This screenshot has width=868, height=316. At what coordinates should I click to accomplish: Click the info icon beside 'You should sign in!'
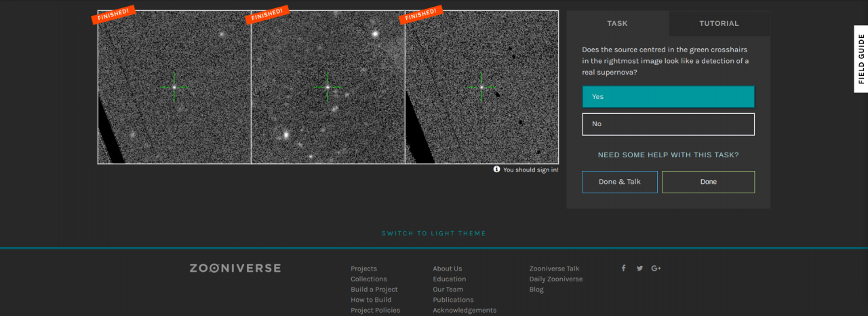[x=496, y=170]
